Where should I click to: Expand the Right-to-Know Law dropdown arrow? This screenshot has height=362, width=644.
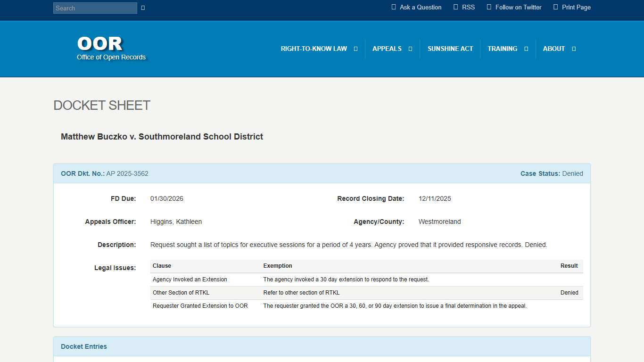355,49
